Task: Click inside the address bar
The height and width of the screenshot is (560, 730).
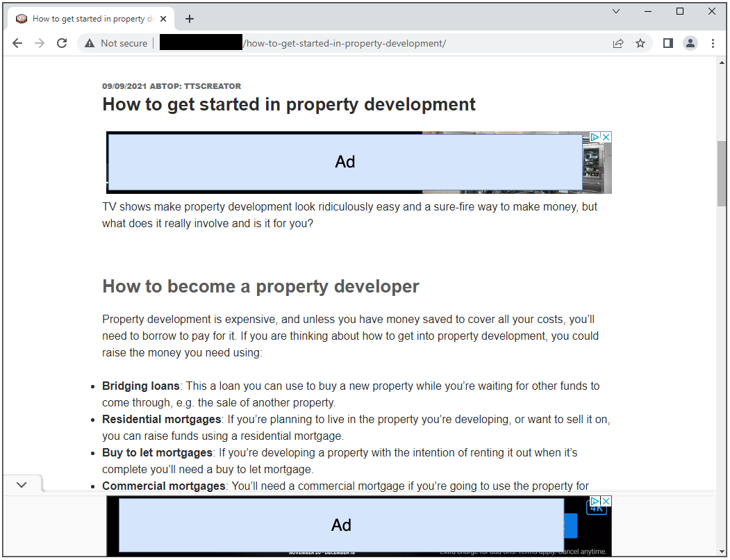Action: click(x=347, y=42)
